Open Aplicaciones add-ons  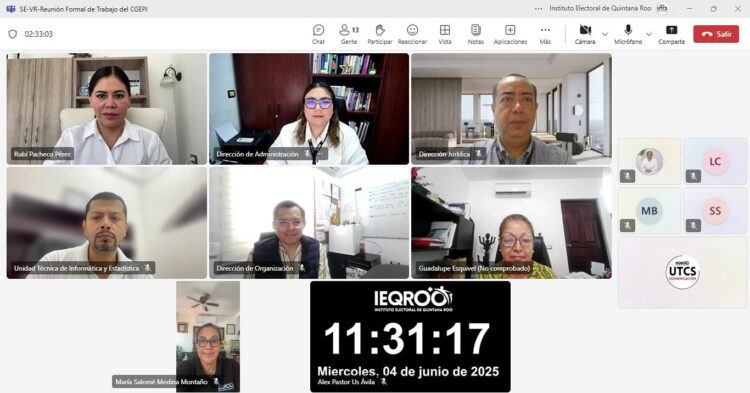click(510, 34)
